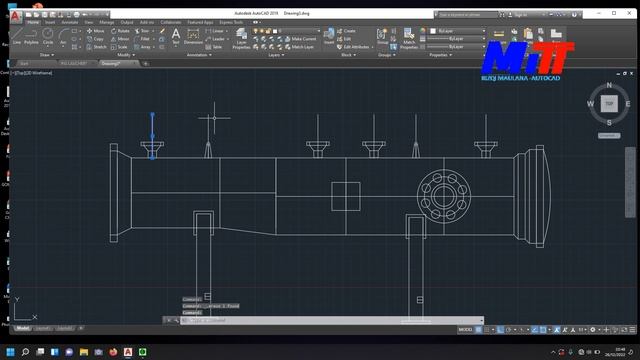Click the Mirror tool

click(120, 39)
